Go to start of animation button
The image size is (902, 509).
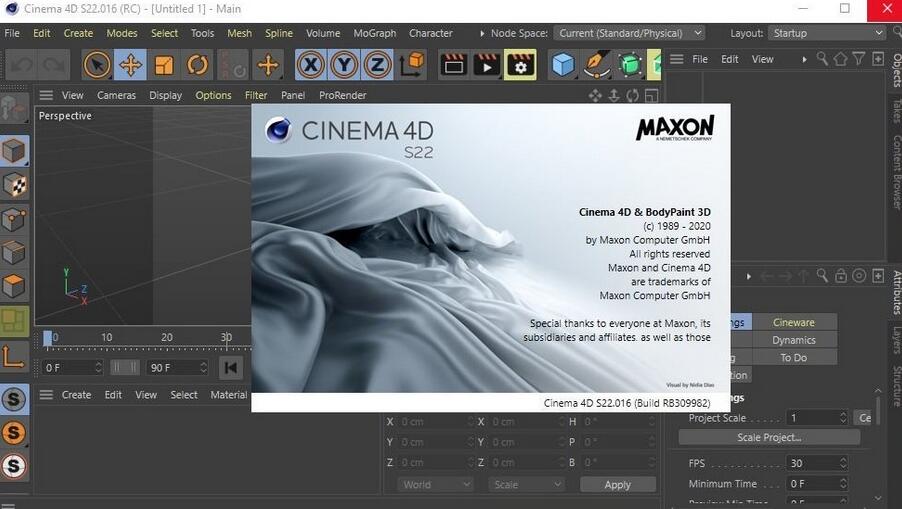pyautogui.click(x=231, y=368)
